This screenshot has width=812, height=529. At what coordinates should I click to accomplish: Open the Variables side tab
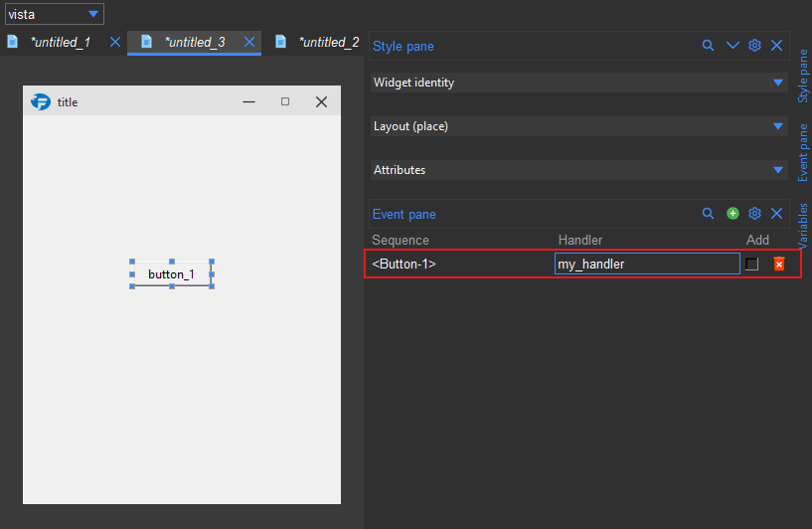(803, 226)
